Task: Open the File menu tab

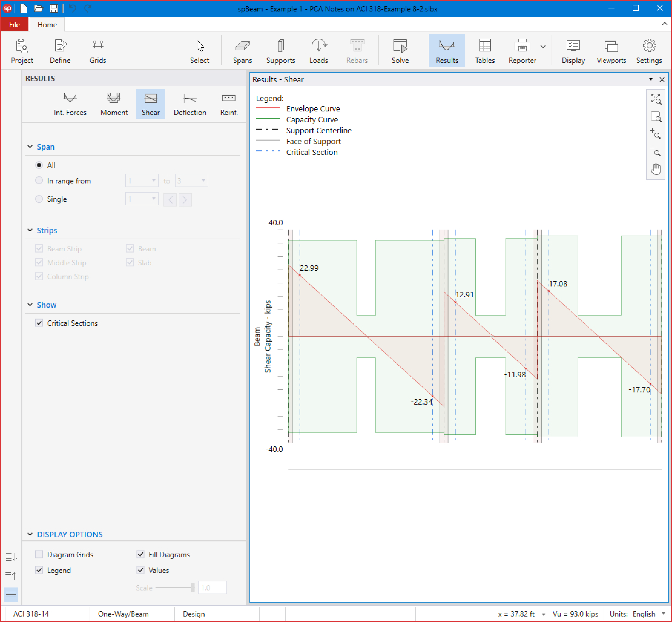Action: 15,25
